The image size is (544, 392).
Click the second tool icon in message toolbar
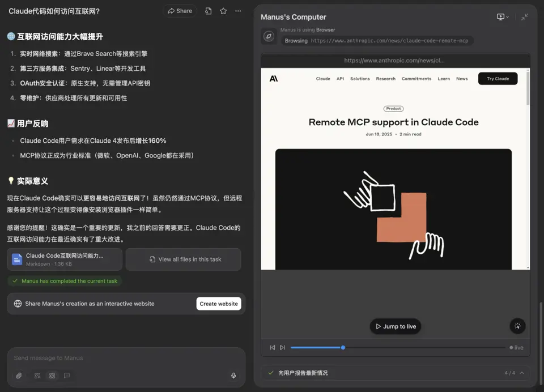(x=52, y=376)
